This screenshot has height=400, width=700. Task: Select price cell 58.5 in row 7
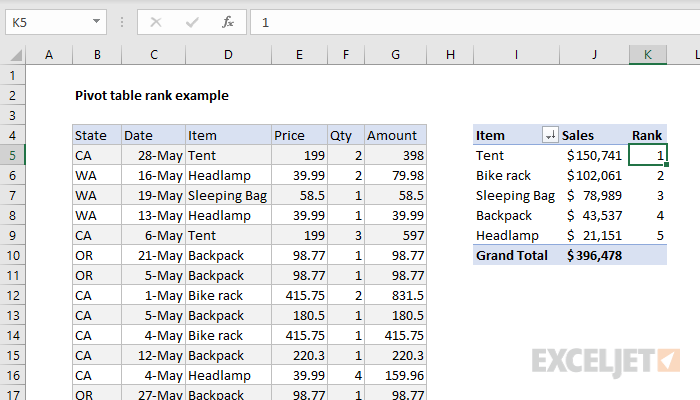click(299, 196)
